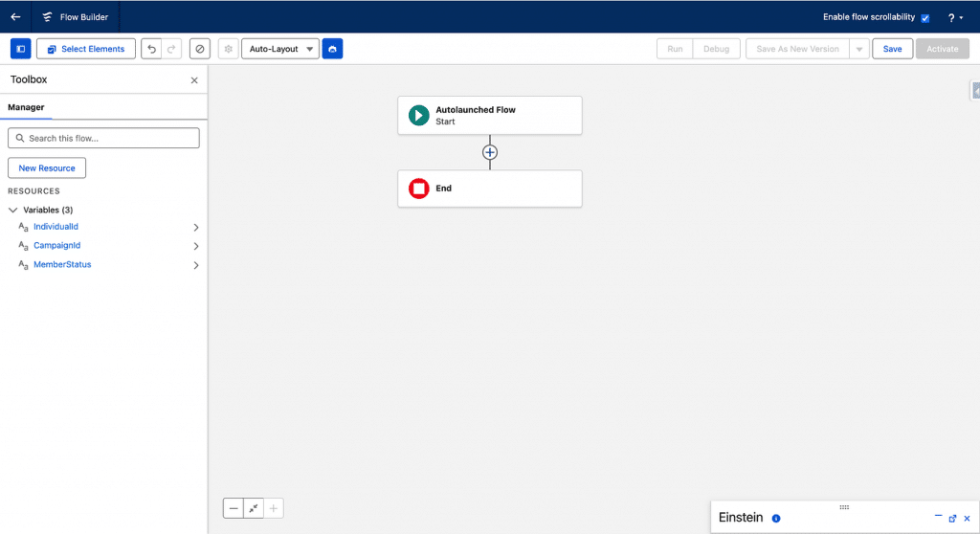The width and height of the screenshot is (980, 534).
Task: Toggle Enable flow scrollability checkbox
Action: click(924, 17)
